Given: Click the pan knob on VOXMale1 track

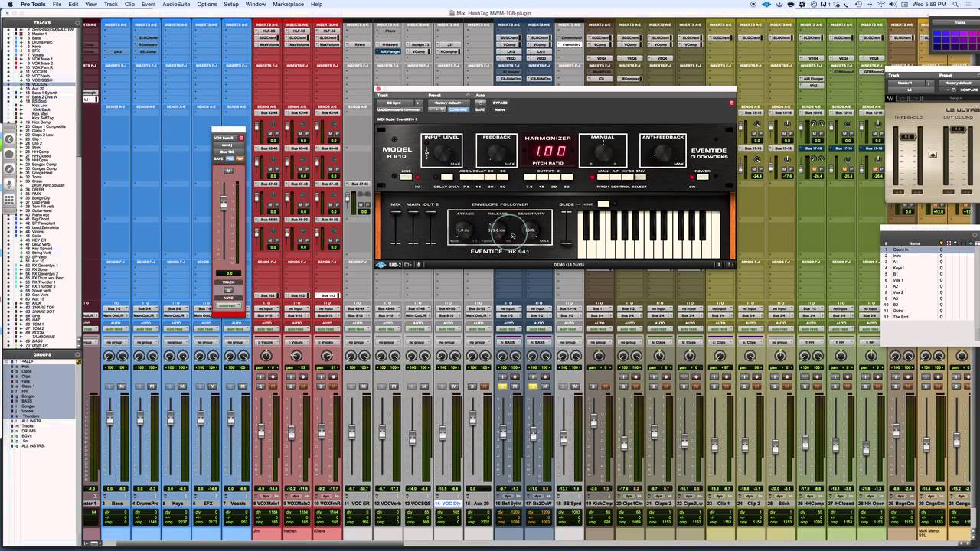Looking at the screenshot, I should click(x=266, y=356).
